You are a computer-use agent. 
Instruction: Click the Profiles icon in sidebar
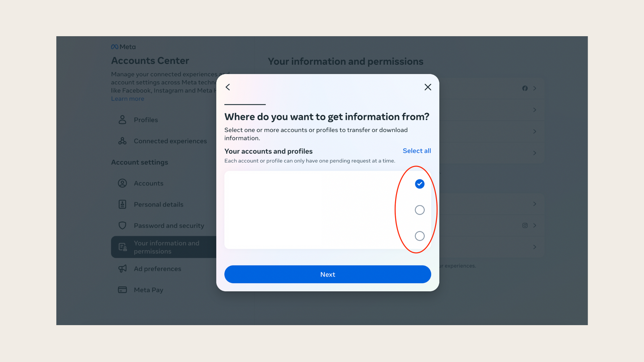coord(122,120)
